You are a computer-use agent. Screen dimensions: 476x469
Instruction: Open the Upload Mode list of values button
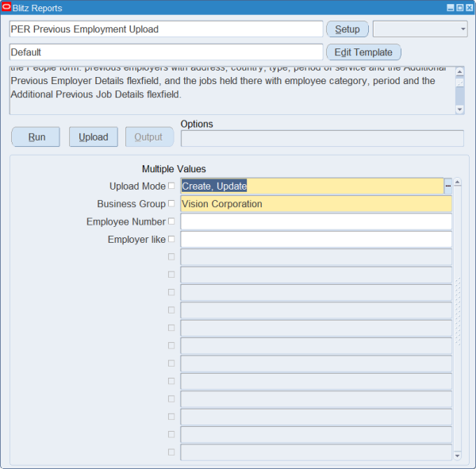[447, 186]
